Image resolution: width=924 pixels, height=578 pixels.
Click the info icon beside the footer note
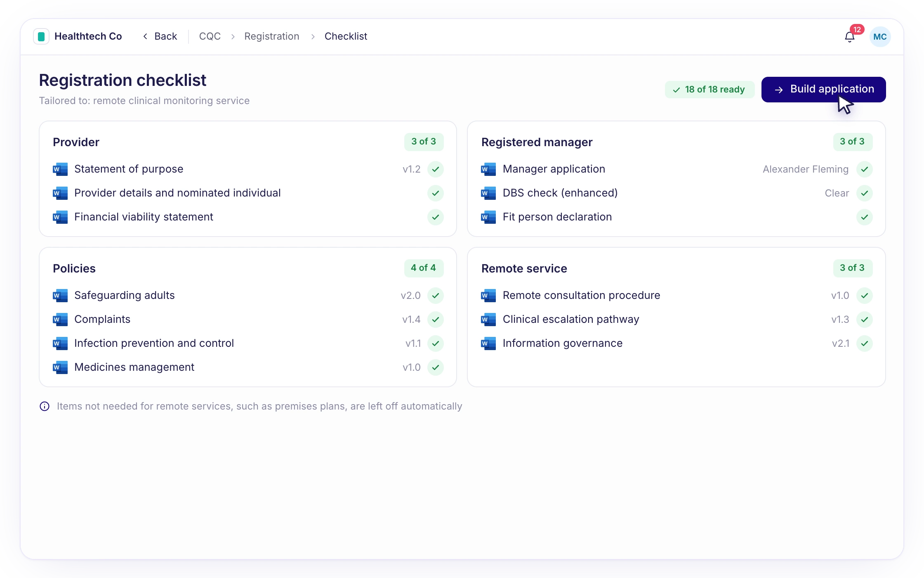pyautogui.click(x=45, y=406)
